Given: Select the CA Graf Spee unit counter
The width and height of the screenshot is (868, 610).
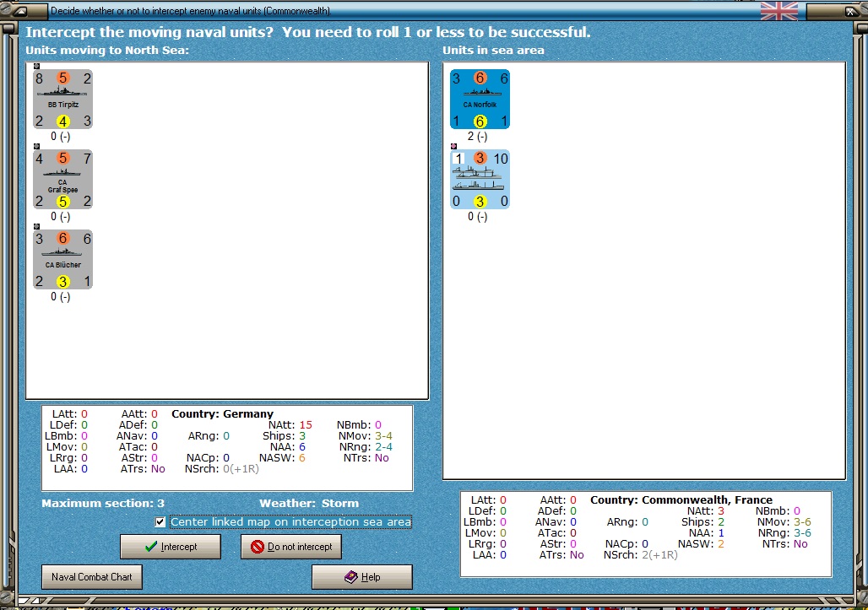Looking at the screenshot, I should click(62, 180).
